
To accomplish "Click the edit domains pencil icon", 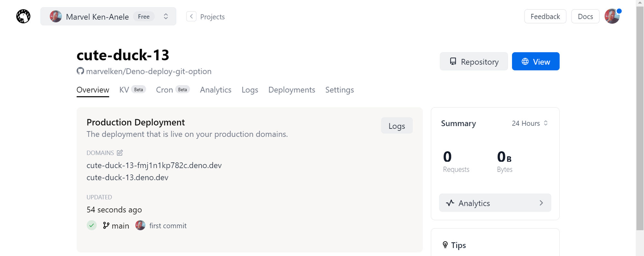I will pyautogui.click(x=120, y=153).
